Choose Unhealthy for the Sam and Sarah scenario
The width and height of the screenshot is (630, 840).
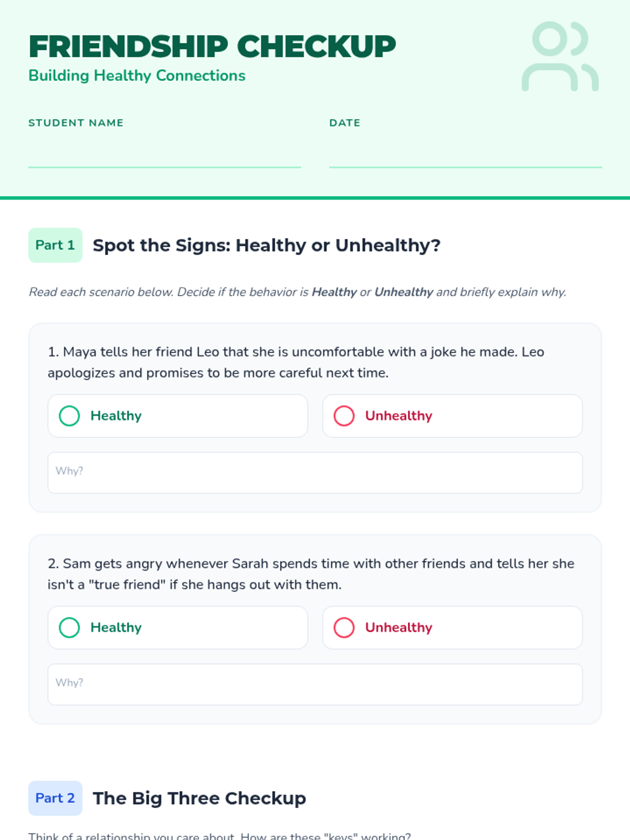(453, 627)
